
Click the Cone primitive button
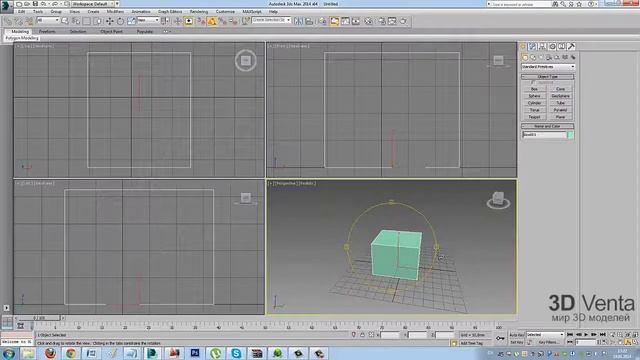(560, 89)
